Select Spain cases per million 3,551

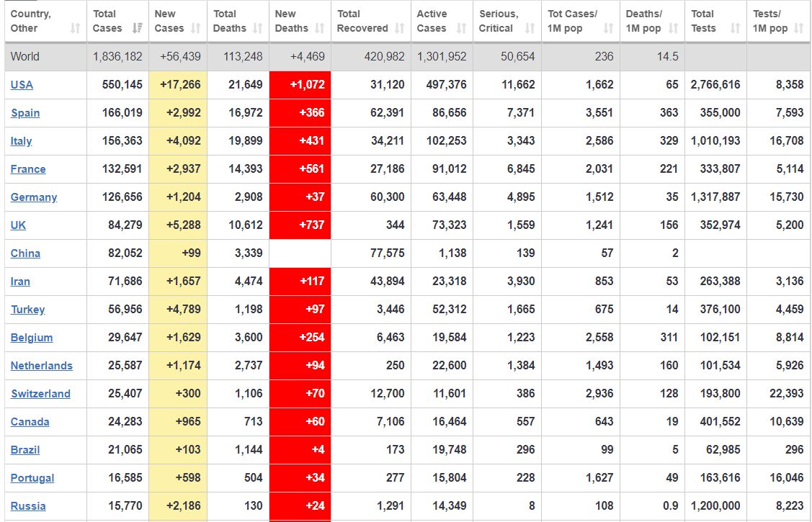tap(599, 113)
